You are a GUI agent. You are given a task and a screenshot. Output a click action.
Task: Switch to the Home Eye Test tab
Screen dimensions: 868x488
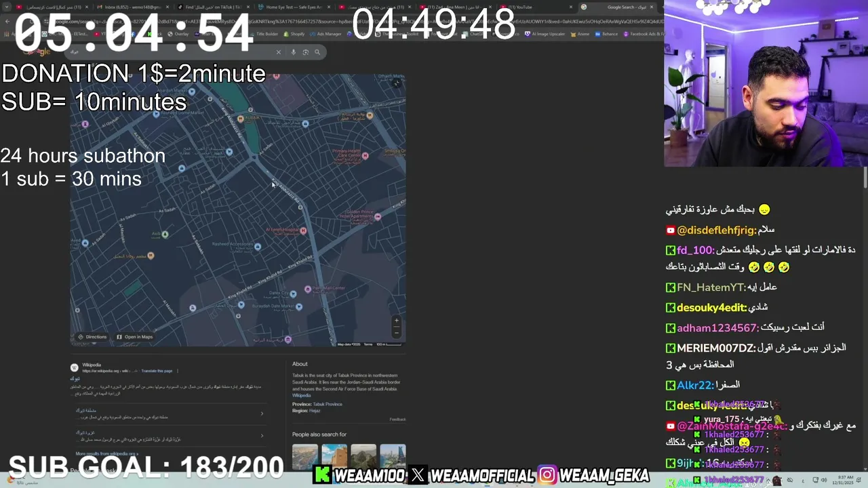[x=293, y=7]
